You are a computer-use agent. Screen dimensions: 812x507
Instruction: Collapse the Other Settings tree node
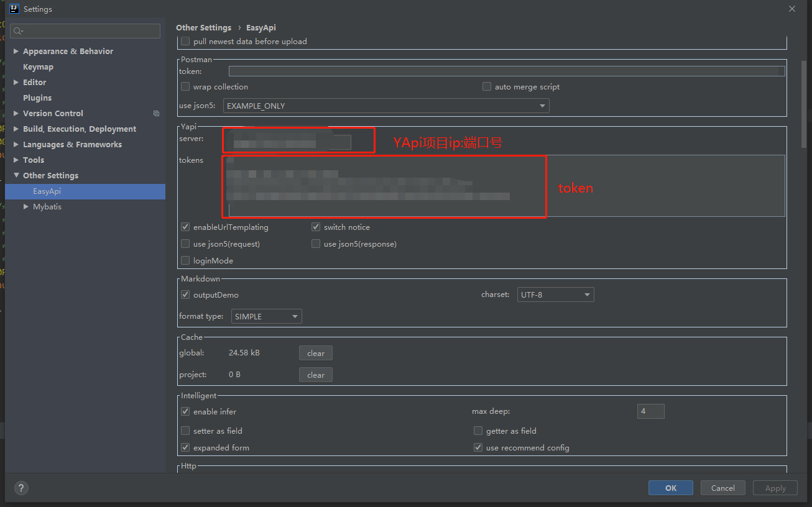(x=16, y=176)
